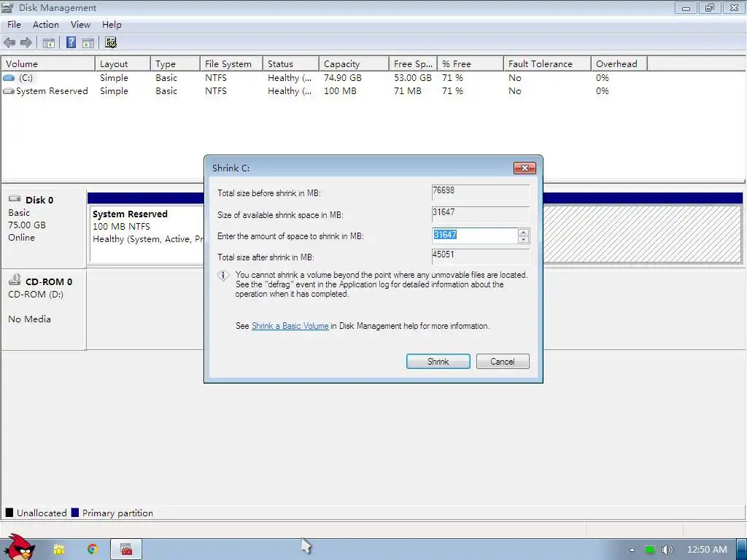Sort by Volume column header
Viewport: 747px width, 560px height.
tap(47, 64)
